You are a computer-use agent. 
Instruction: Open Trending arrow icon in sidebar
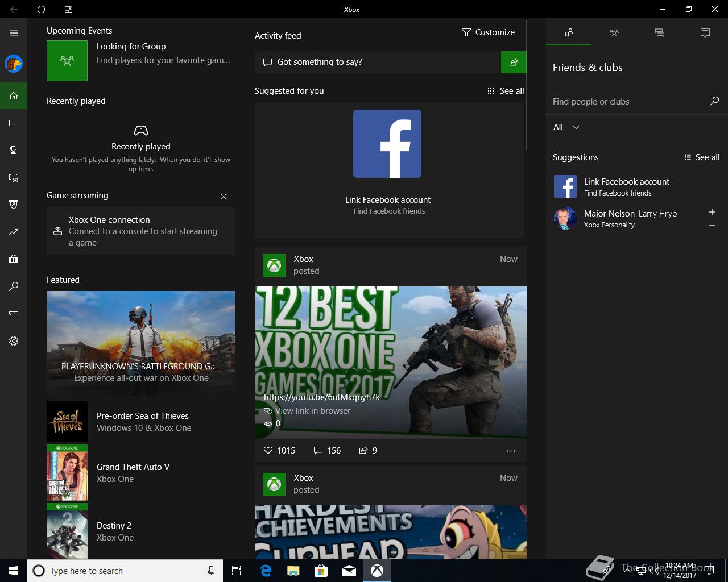point(14,232)
